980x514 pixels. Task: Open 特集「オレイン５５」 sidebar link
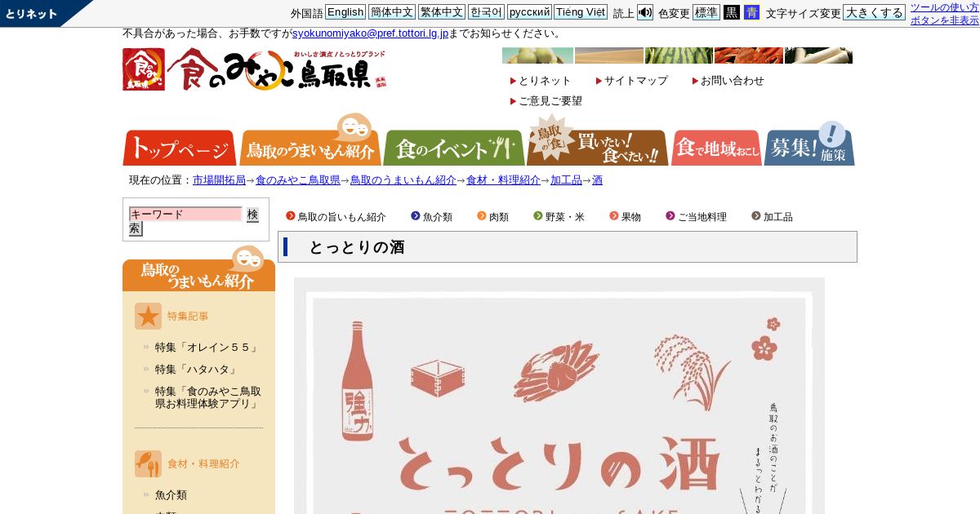click(x=207, y=348)
